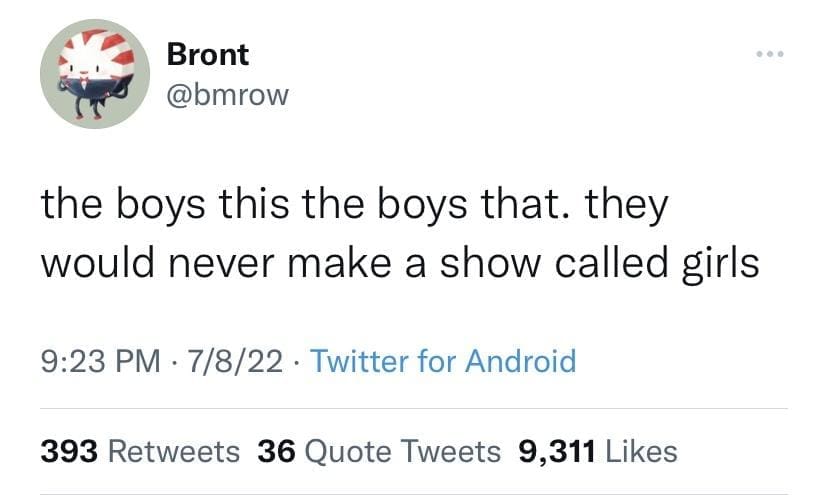Click the bold 36 quote count
The image size is (828, 495).
click(274, 451)
